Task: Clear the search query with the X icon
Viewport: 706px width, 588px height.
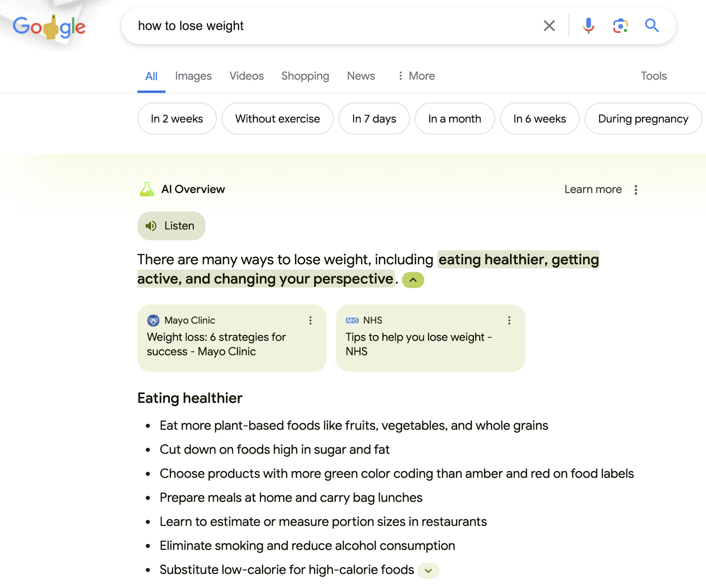Action: pyautogui.click(x=548, y=26)
